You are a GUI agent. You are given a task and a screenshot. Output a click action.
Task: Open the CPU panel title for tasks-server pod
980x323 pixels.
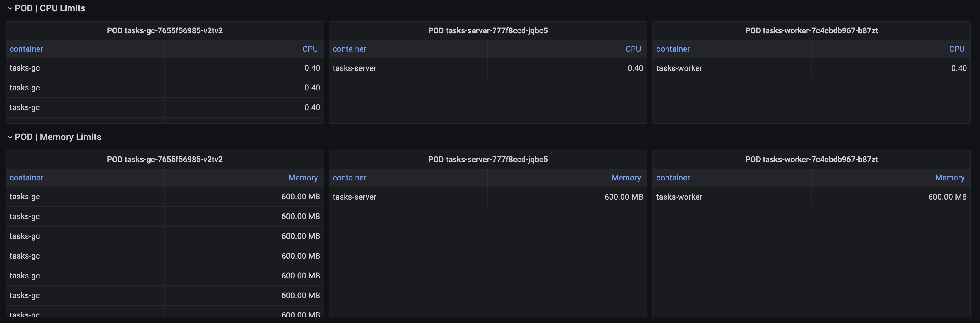488,30
